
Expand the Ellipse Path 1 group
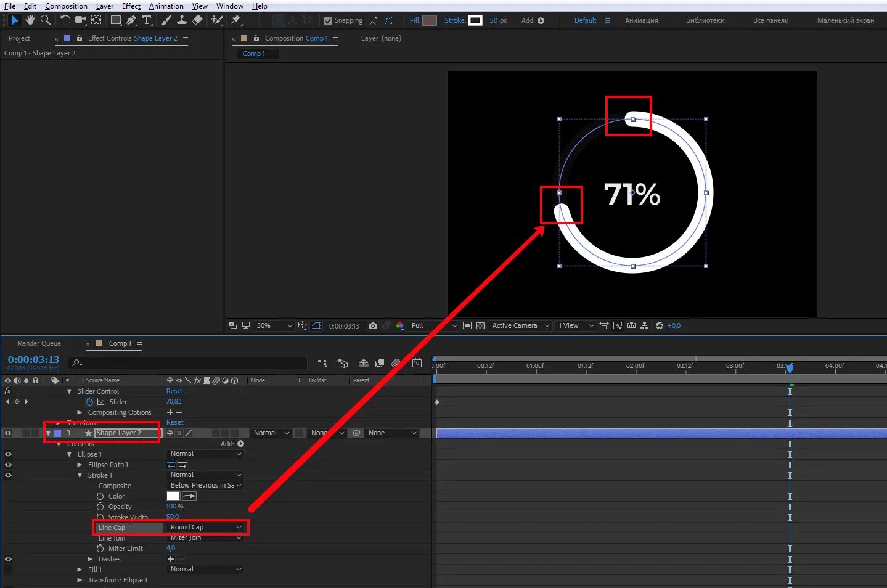[80, 465]
